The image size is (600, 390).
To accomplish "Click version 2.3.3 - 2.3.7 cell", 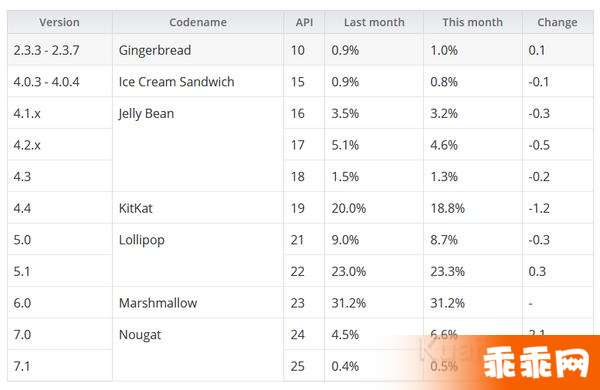I will tap(60, 50).
